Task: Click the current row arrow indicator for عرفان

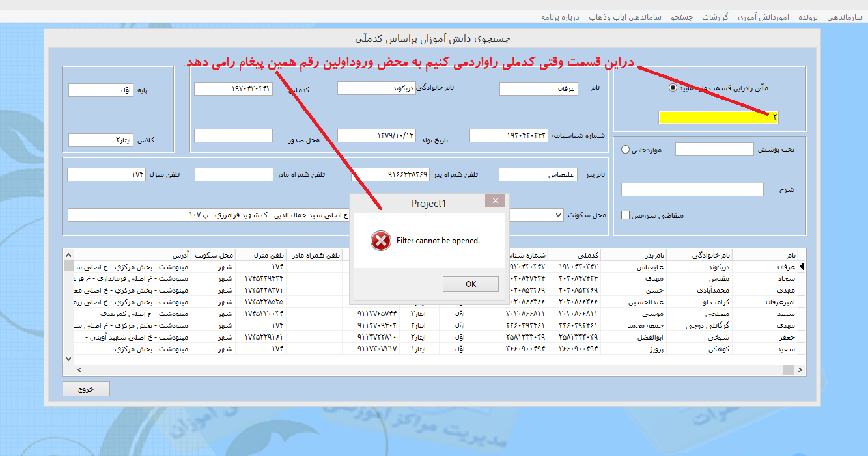Action: (x=802, y=267)
